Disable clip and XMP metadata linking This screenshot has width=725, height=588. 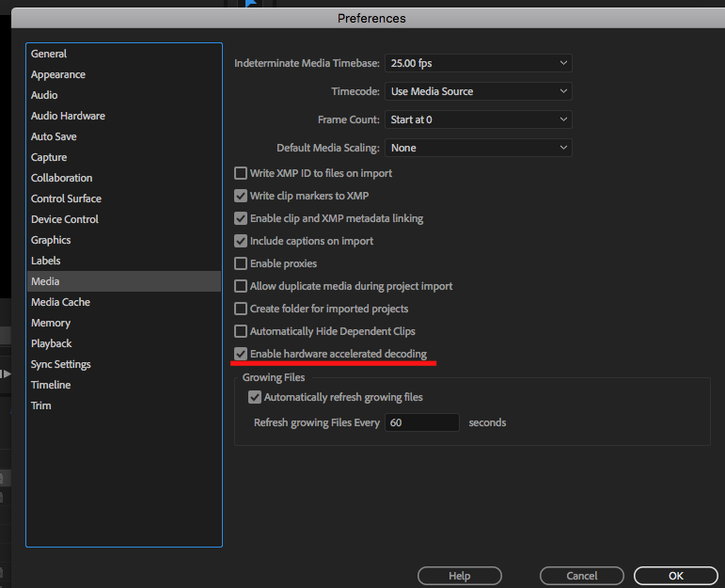[241, 218]
